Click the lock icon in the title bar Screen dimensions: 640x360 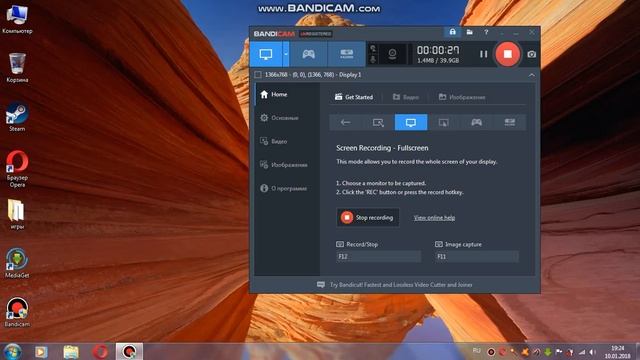click(x=453, y=32)
